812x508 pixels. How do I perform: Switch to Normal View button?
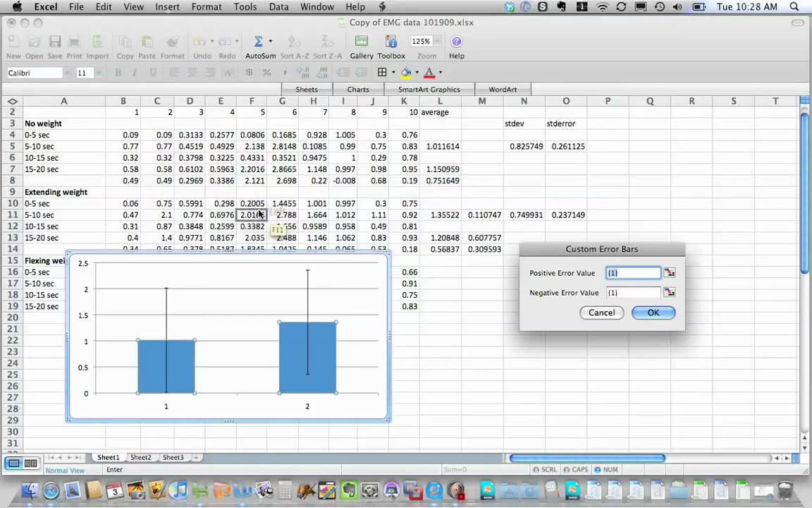coord(15,463)
